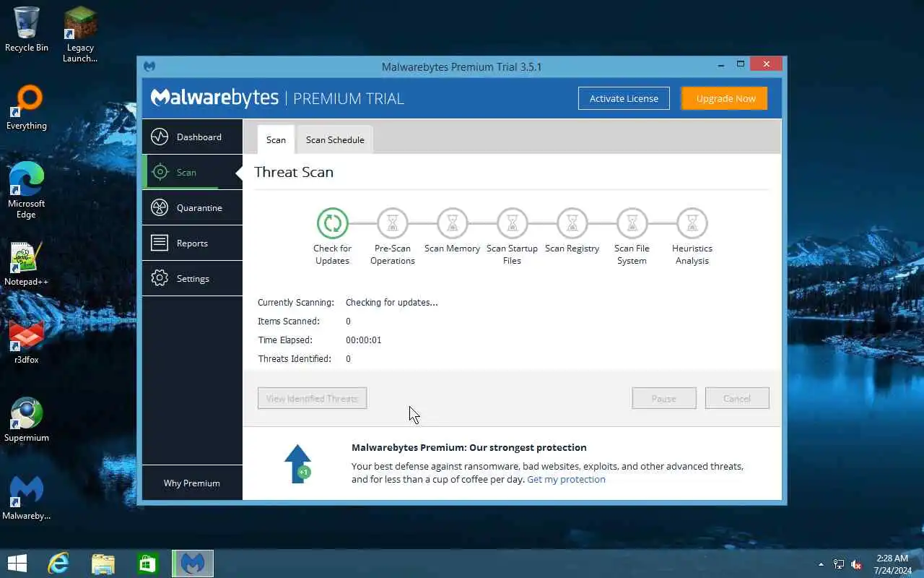The height and width of the screenshot is (578, 924).
Task: Open the Settings section
Action: [192, 278]
